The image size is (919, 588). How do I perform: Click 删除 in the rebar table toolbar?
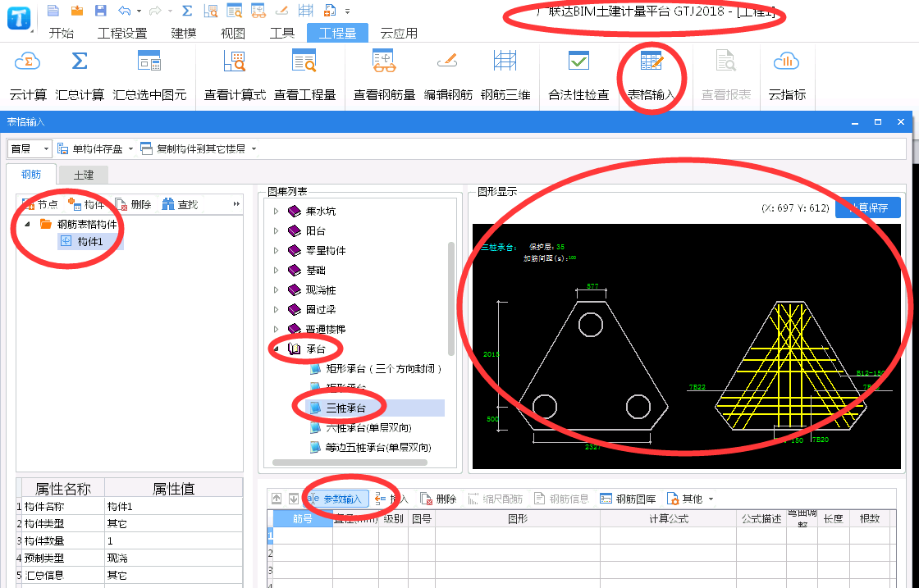(x=438, y=499)
